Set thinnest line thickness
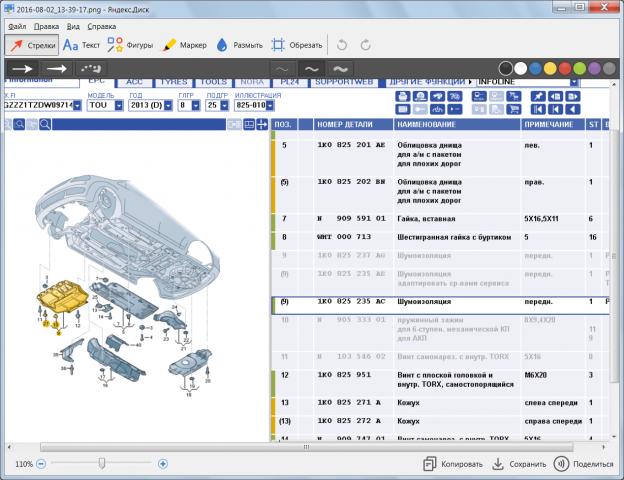624x480 pixels. pos(282,69)
